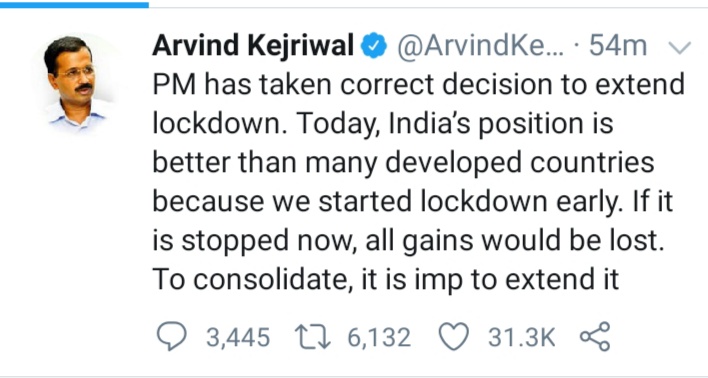
Task: Click the blue verified badge
Action: tap(373, 46)
